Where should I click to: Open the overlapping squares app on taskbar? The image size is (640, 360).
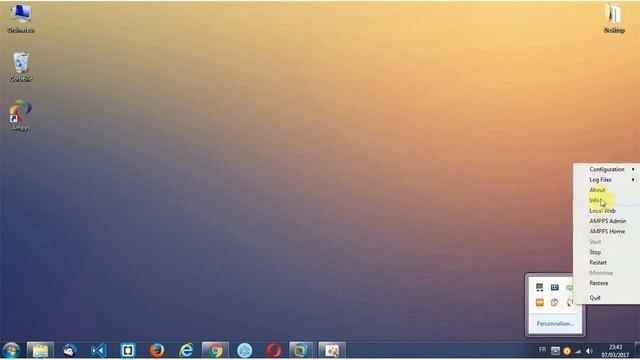point(301,350)
